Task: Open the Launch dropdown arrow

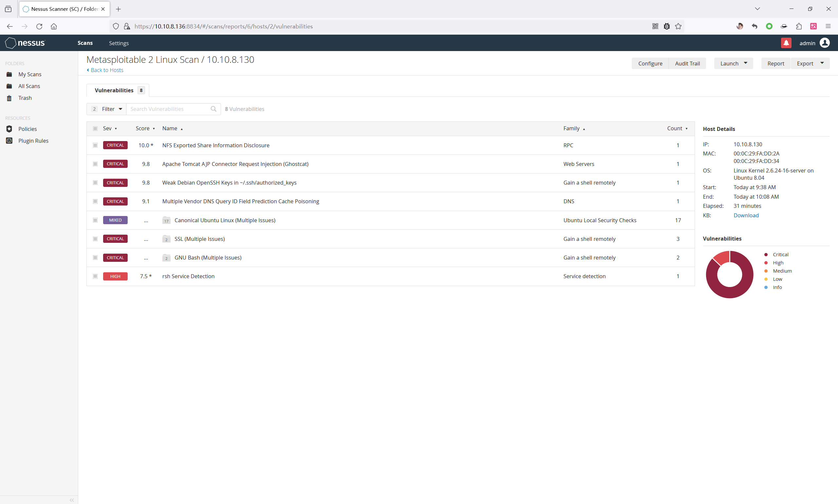Action: tap(746, 63)
